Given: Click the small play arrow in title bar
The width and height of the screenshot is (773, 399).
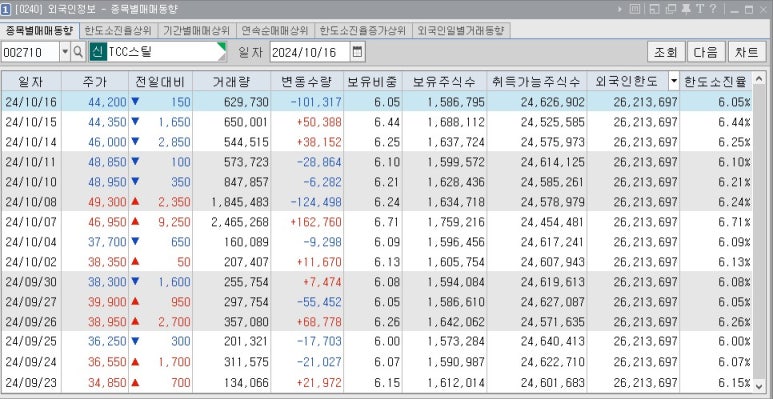Looking at the screenshot, I should pos(619,9).
